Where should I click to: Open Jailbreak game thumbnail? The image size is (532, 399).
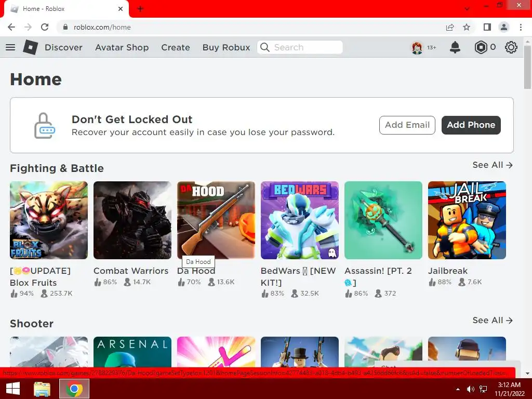(x=467, y=220)
